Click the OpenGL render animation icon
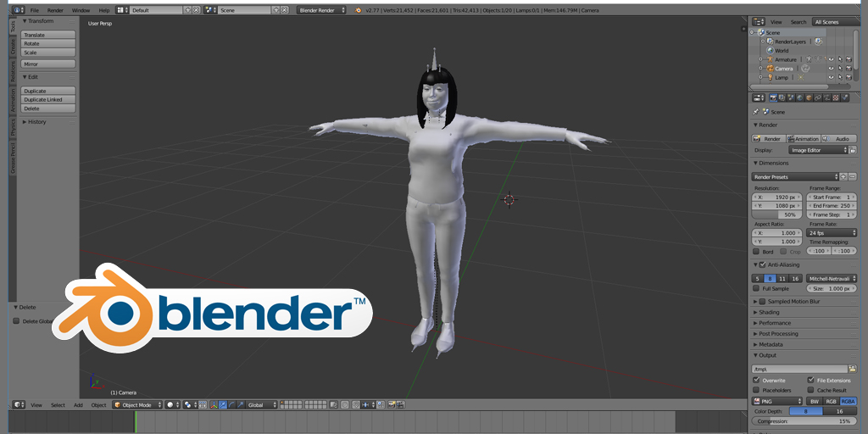The height and width of the screenshot is (434, 868). pos(400,404)
